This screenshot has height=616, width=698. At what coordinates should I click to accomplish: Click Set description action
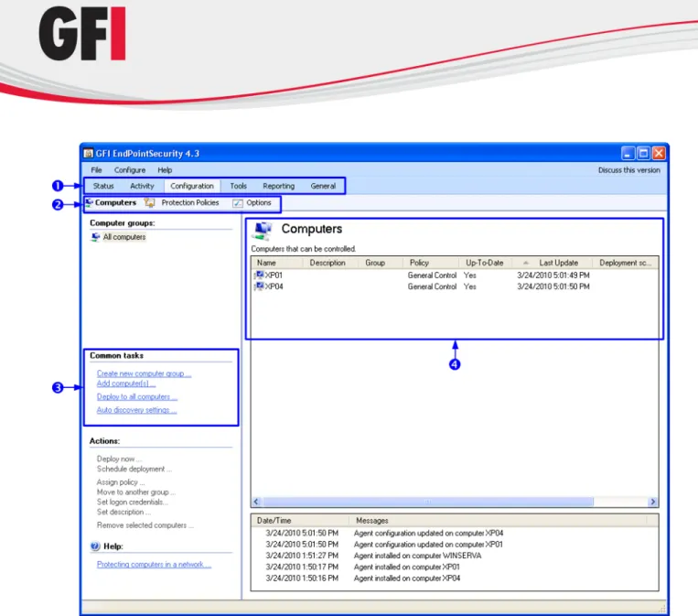(x=123, y=513)
